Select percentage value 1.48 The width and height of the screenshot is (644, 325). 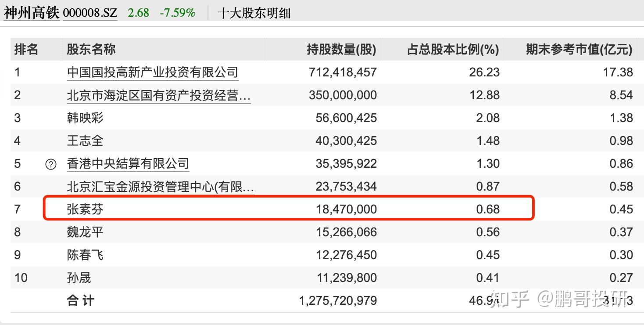coord(488,141)
